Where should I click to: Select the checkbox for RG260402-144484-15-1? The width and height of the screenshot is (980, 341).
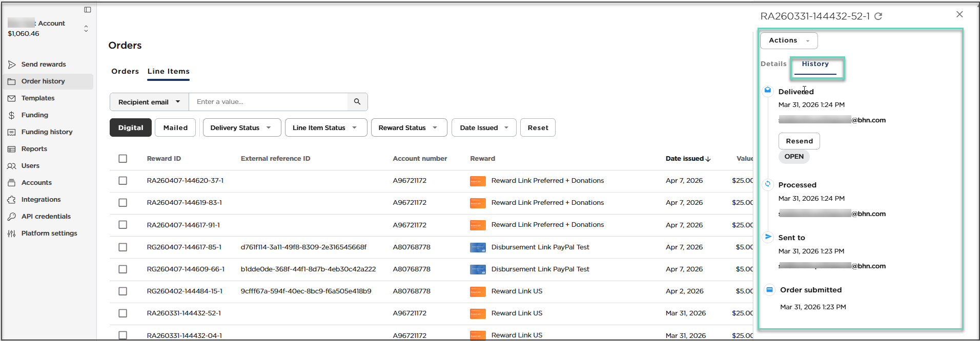[123, 291]
